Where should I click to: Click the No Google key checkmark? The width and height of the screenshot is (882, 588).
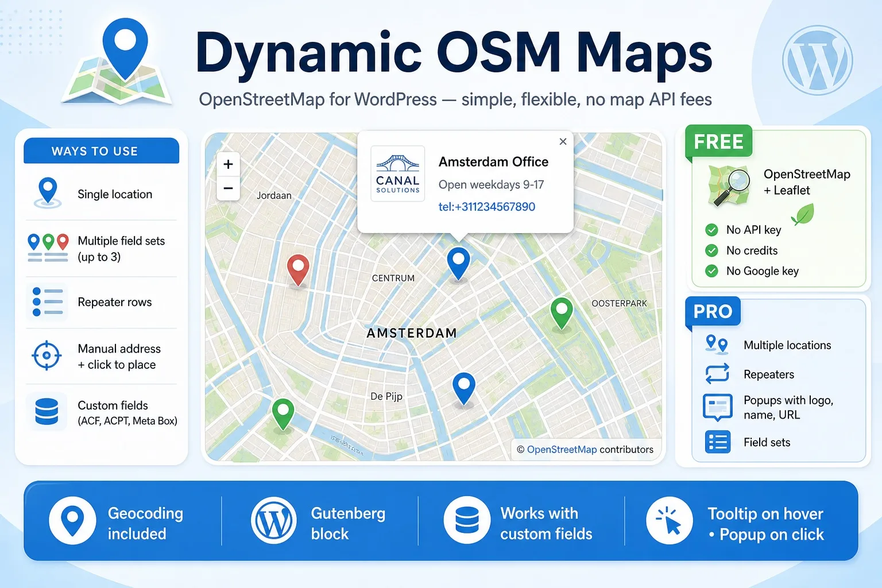(x=711, y=271)
